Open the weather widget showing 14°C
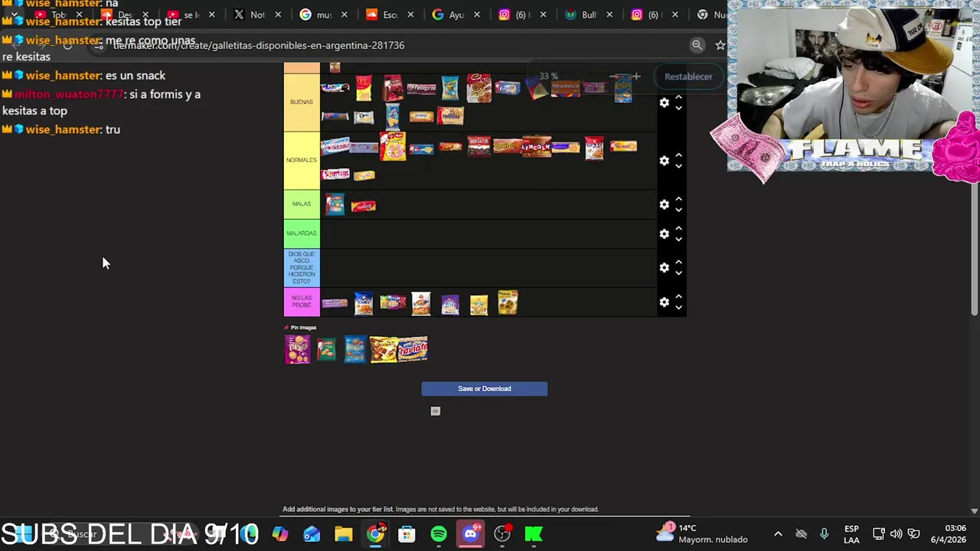980x551 pixels. coord(703,533)
